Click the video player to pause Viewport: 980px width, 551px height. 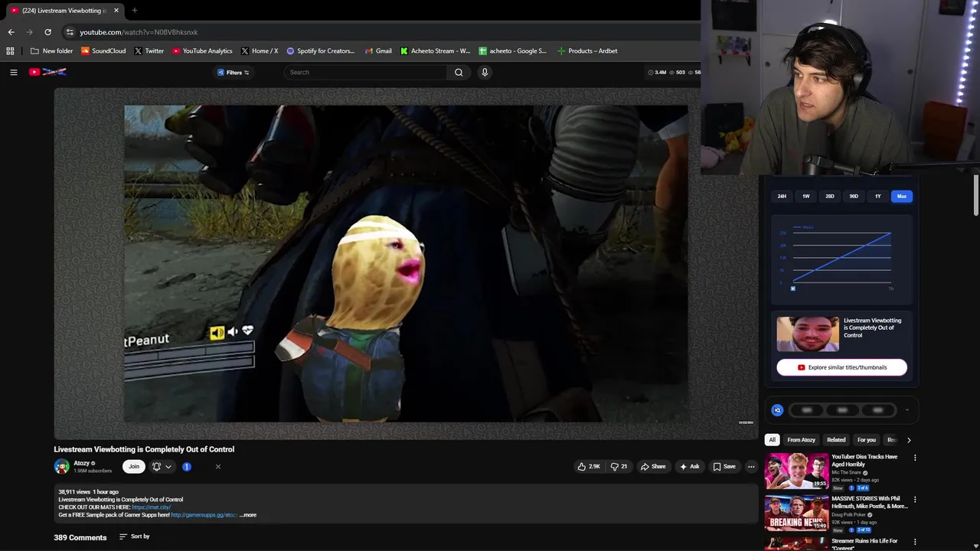click(x=406, y=263)
